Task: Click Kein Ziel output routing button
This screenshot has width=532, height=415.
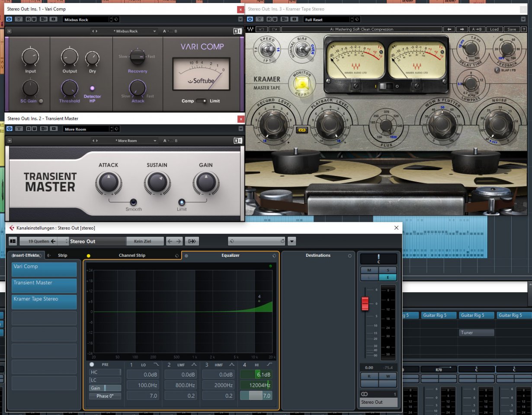Action: (x=145, y=241)
